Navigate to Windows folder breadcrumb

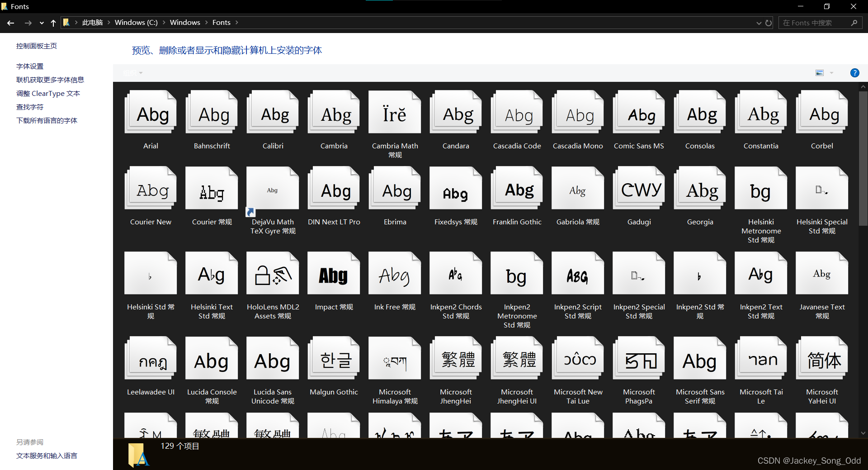[185, 23]
